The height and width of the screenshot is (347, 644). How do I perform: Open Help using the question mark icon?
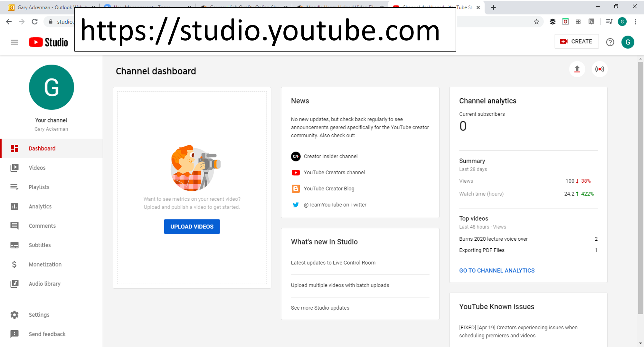[x=610, y=42]
